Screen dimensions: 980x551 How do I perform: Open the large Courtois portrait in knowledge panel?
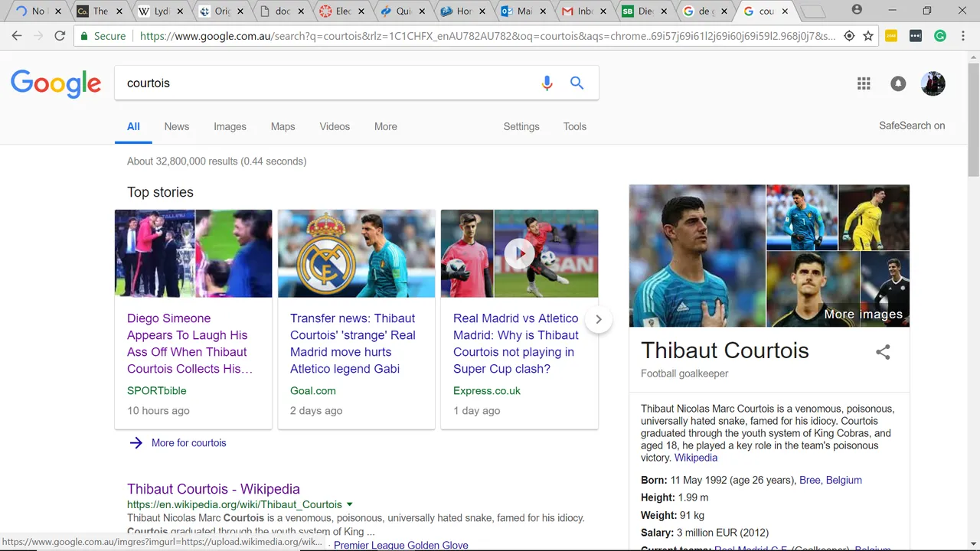tap(697, 256)
